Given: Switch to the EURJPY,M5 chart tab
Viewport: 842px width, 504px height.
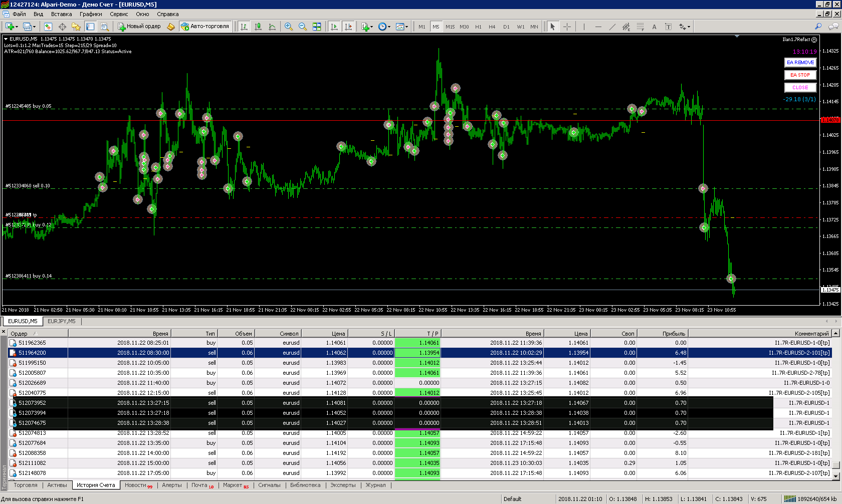Looking at the screenshot, I should coord(62,321).
